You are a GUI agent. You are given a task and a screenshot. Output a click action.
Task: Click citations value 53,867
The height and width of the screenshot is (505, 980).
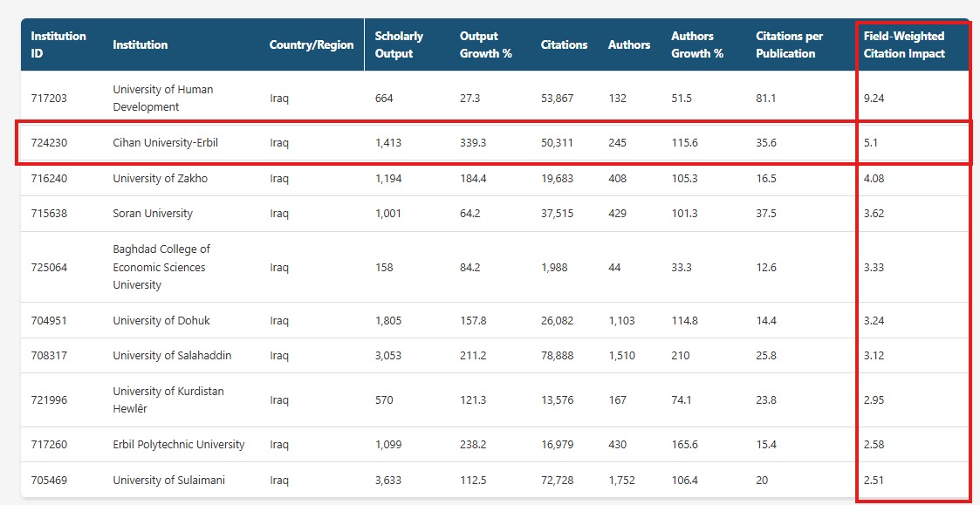[557, 99]
